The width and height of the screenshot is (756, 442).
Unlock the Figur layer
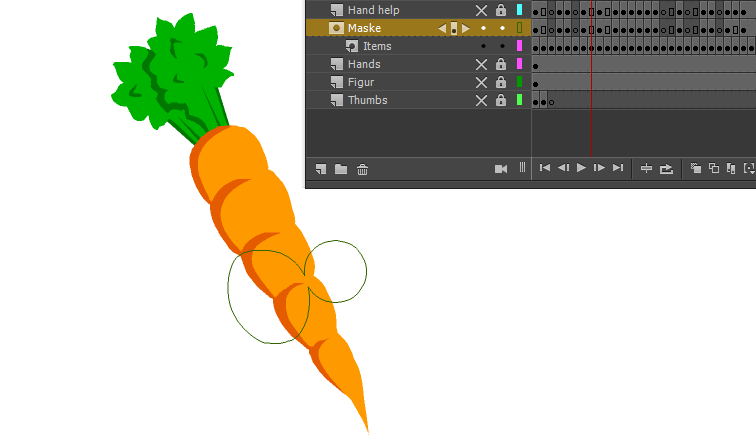501,83
